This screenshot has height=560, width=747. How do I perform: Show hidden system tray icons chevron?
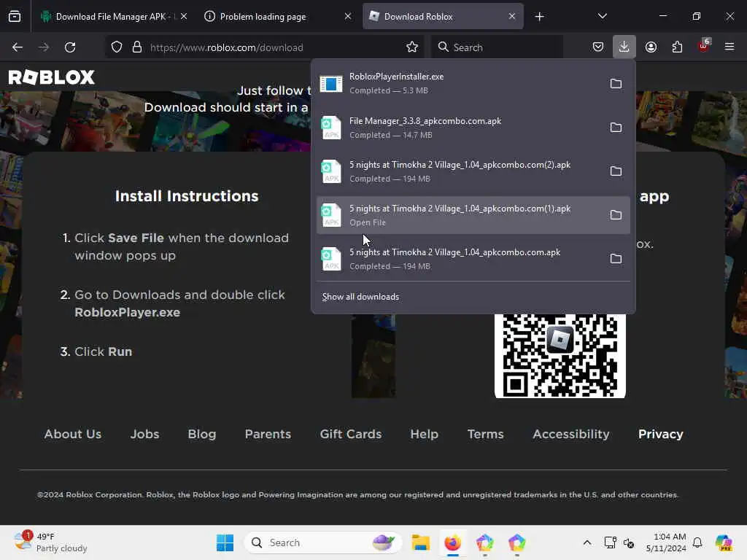587,542
